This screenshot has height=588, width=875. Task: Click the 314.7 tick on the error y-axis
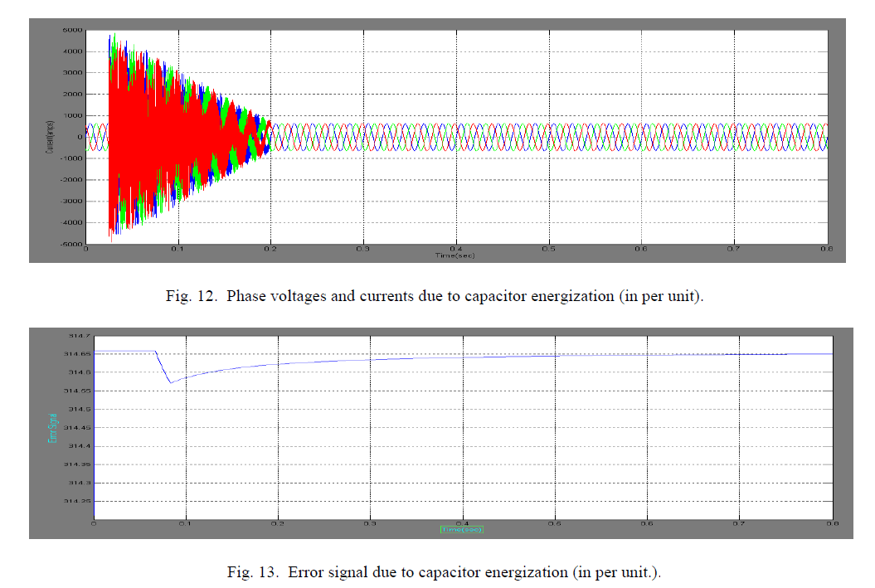tap(78, 337)
